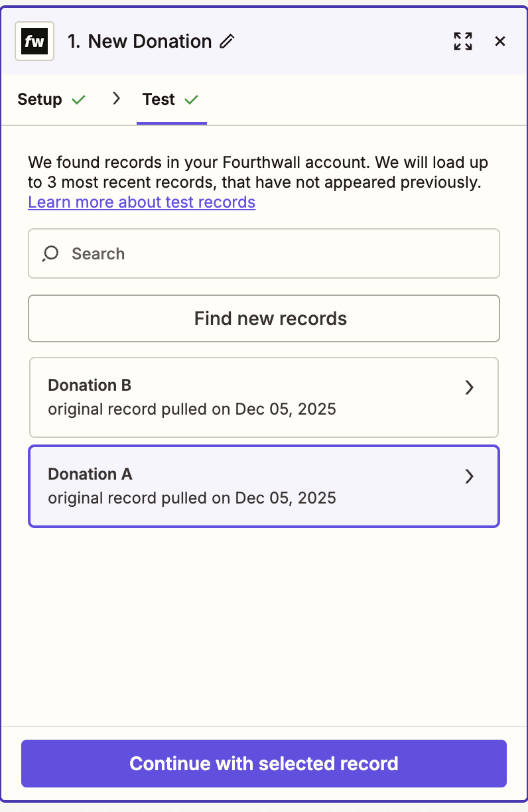Click the green checkmark beside Setup

79,100
